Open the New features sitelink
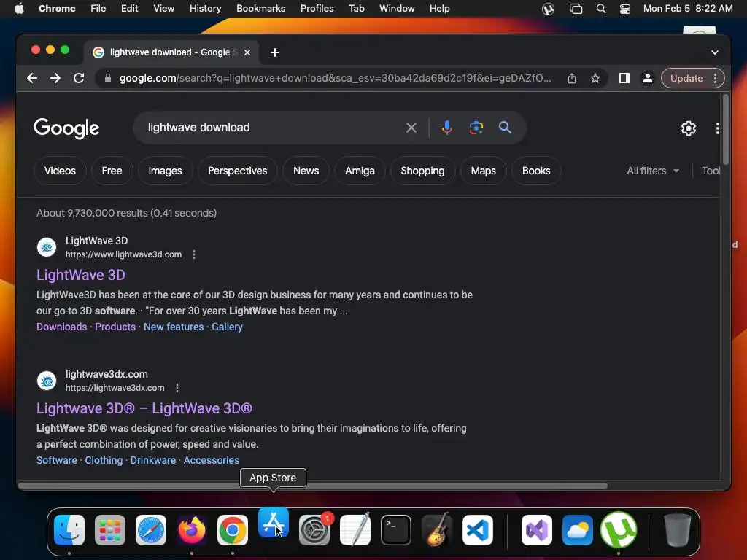This screenshot has width=747, height=560. pos(174,327)
